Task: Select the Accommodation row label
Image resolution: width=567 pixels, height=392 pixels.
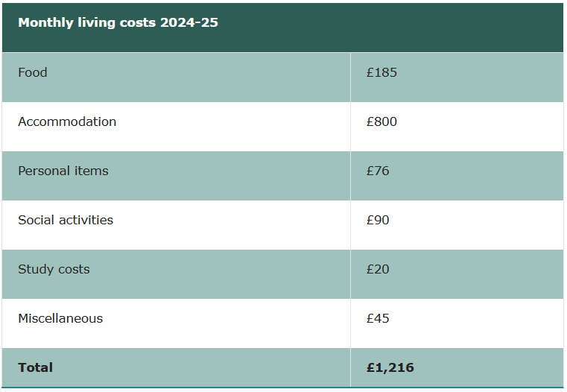Action: click(67, 121)
